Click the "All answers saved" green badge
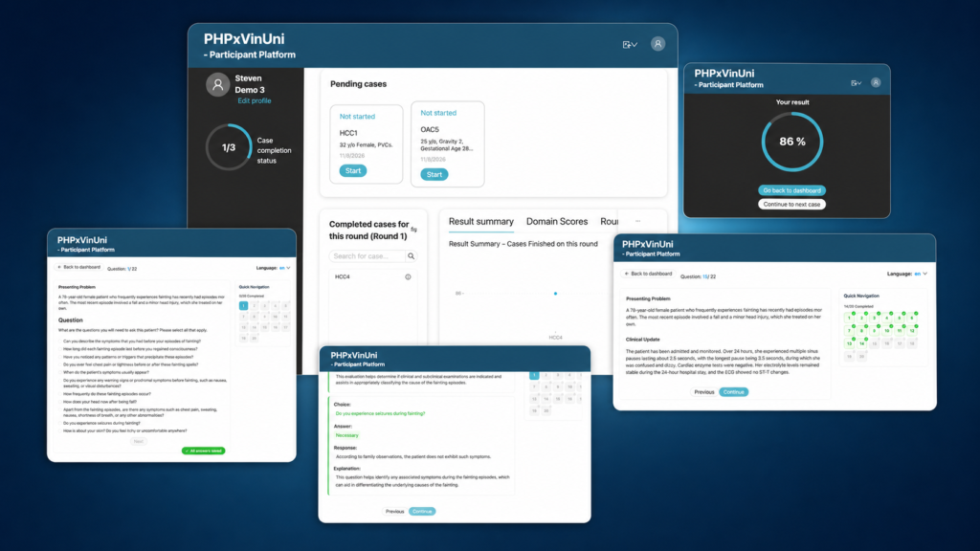Image resolution: width=980 pixels, height=551 pixels. (x=204, y=451)
